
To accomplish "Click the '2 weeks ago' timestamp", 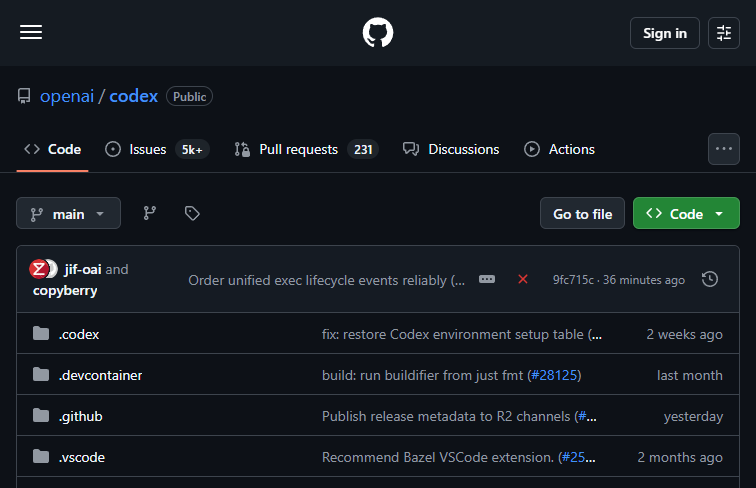I will 684,334.
